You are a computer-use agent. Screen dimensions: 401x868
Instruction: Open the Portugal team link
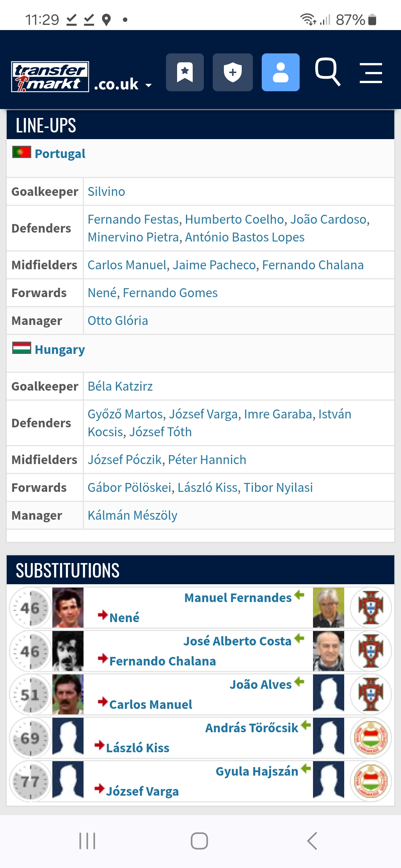click(60, 154)
